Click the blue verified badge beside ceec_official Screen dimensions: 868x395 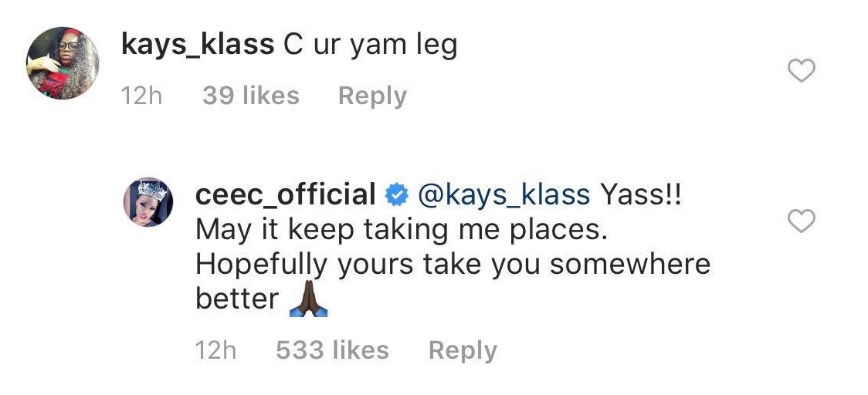(x=397, y=196)
